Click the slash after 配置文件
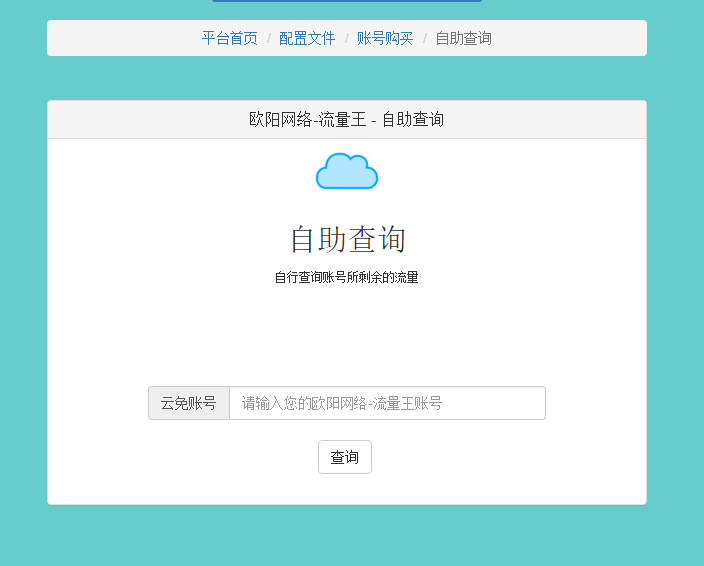 [x=346, y=38]
